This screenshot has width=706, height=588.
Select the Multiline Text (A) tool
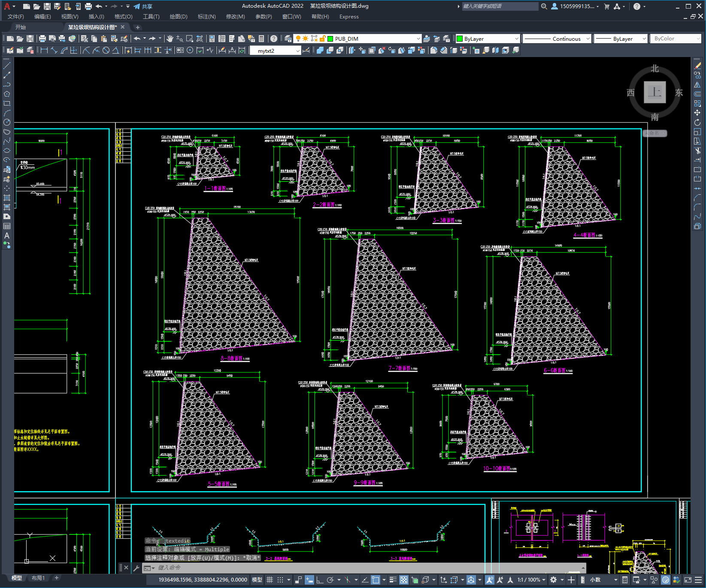7,235
